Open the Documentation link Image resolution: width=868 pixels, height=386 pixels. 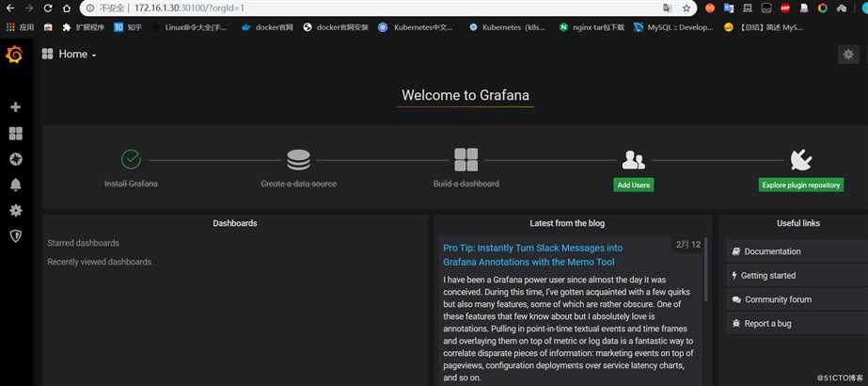[x=772, y=251]
